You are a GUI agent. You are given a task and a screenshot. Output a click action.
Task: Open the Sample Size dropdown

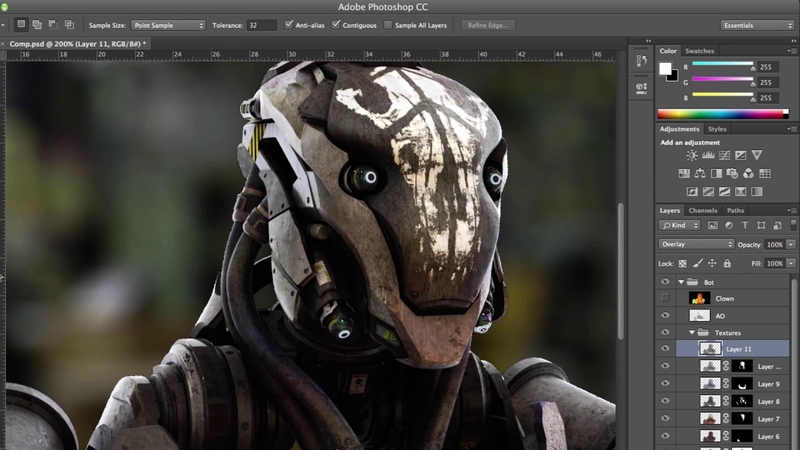(168, 25)
